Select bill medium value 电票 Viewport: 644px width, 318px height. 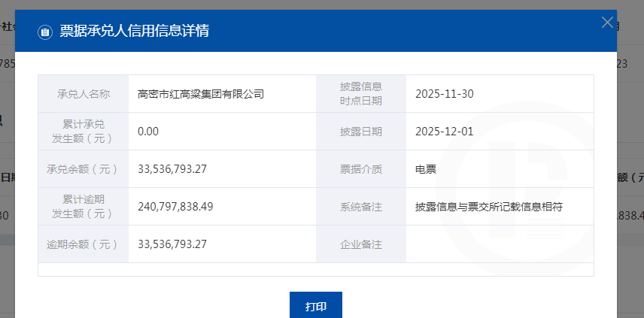426,169
